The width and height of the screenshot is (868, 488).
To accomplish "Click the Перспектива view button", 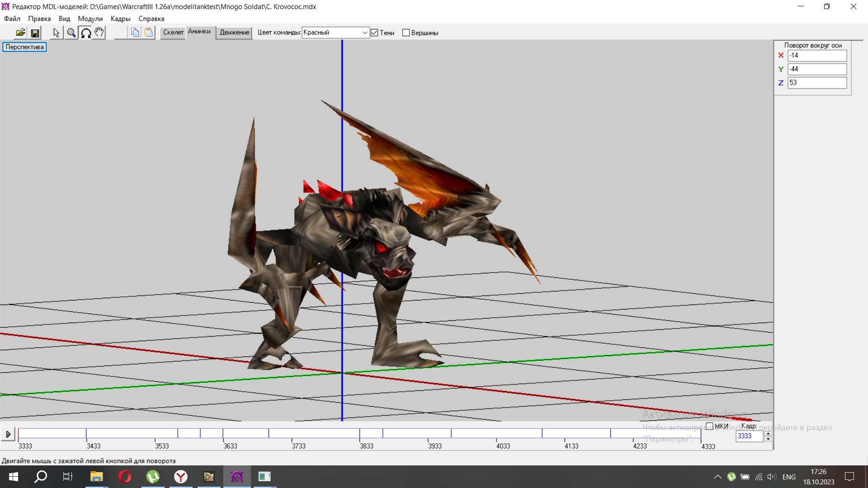I will click(24, 47).
